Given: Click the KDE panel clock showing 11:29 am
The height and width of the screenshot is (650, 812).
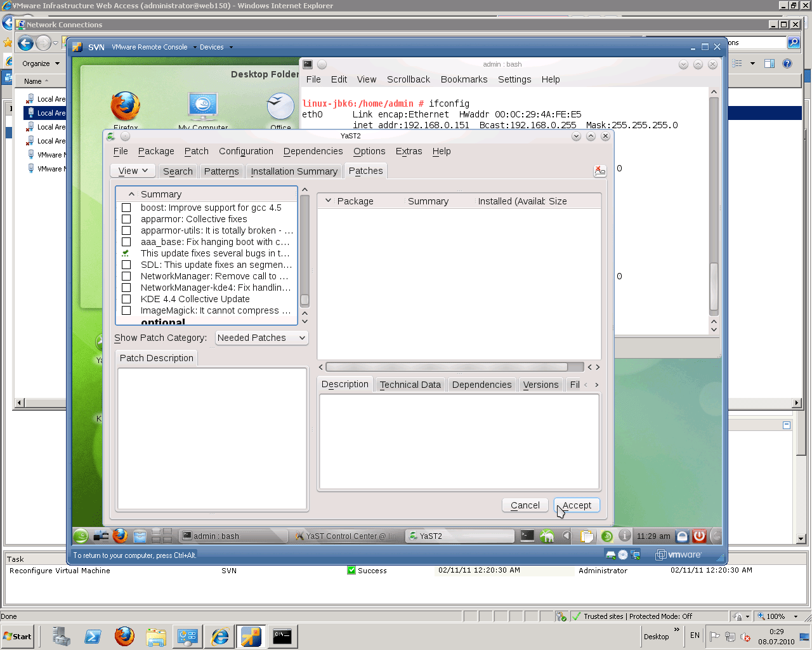Looking at the screenshot, I should pos(653,536).
